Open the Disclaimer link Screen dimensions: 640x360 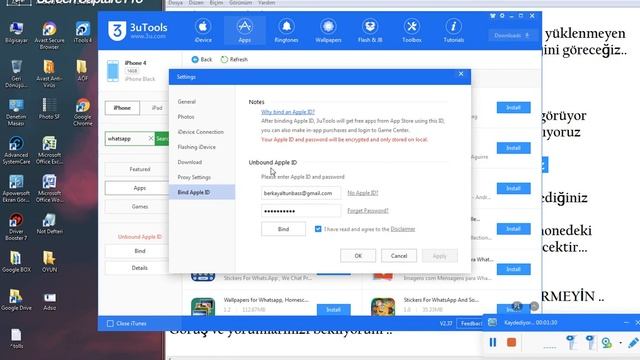403,229
